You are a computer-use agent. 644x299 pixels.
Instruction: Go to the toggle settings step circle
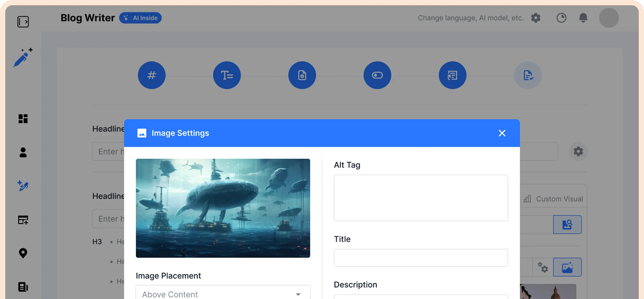pos(377,75)
